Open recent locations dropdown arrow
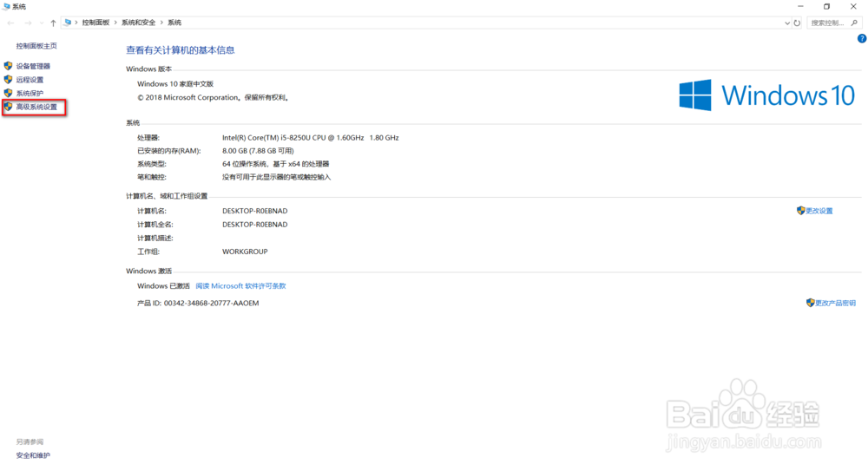This screenshot has width=868, height=471. pyautogui.click(x=42, y=23)
